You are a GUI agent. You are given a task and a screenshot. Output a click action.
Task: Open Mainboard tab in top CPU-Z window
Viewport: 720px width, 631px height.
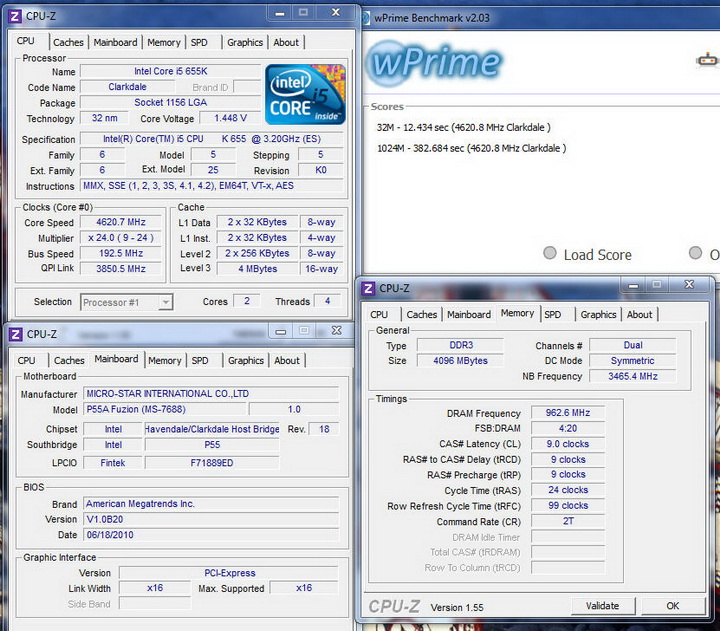pyautogui.click(x=115, y=43)
